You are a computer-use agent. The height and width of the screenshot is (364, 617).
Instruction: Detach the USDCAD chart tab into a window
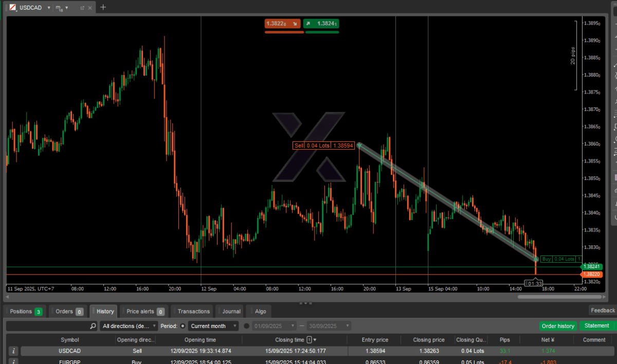tap(82, 8)
